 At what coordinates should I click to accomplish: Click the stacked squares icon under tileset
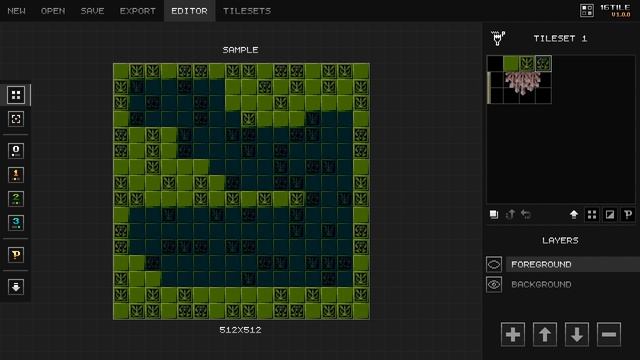coord(494,214)
